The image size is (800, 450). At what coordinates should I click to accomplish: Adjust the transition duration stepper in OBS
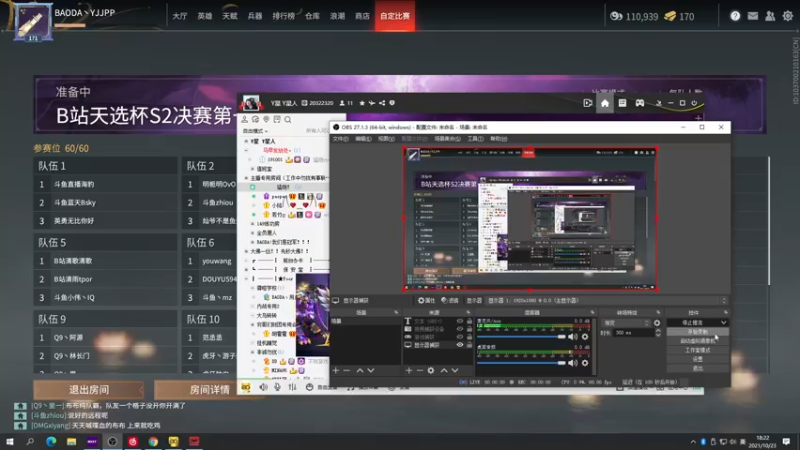[658, 333]
